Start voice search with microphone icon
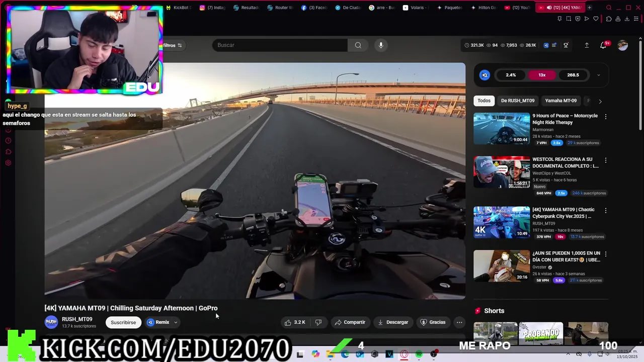 pos(381,45)
